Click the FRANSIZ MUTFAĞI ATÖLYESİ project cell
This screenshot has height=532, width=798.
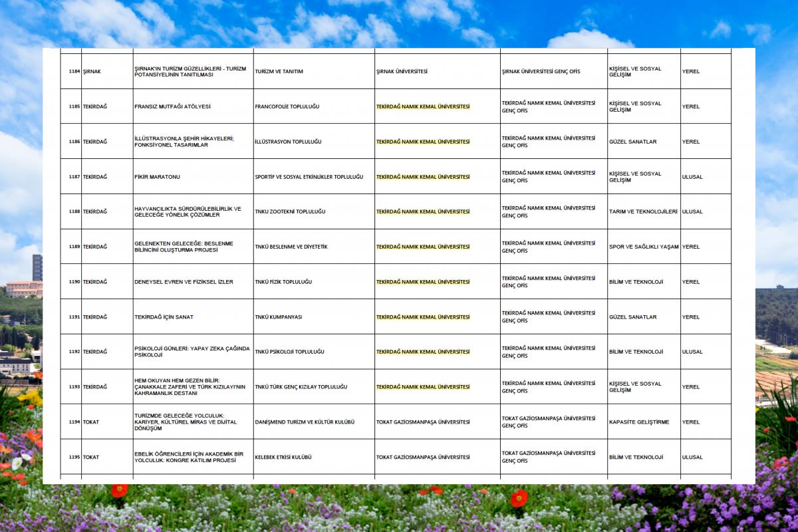coord(193,106)
